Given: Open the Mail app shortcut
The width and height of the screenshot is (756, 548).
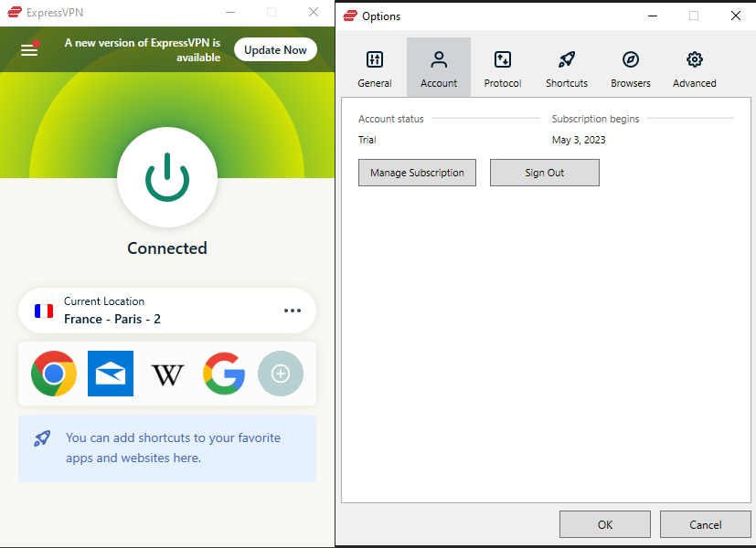Looking at the screenshot, I should pyautogui.click(x=111, y=374).
